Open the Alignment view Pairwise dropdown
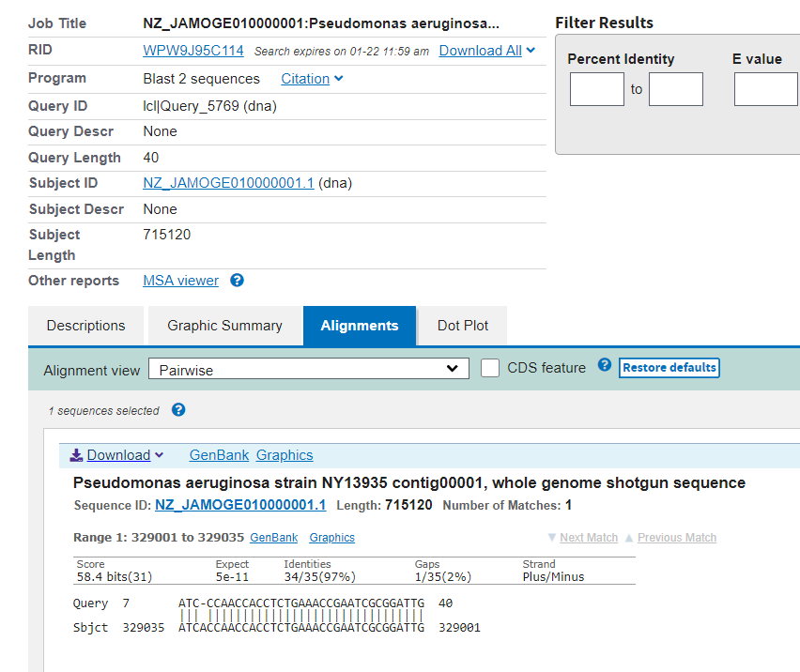Viewport: 800px width, 672px height. [309, 369]
